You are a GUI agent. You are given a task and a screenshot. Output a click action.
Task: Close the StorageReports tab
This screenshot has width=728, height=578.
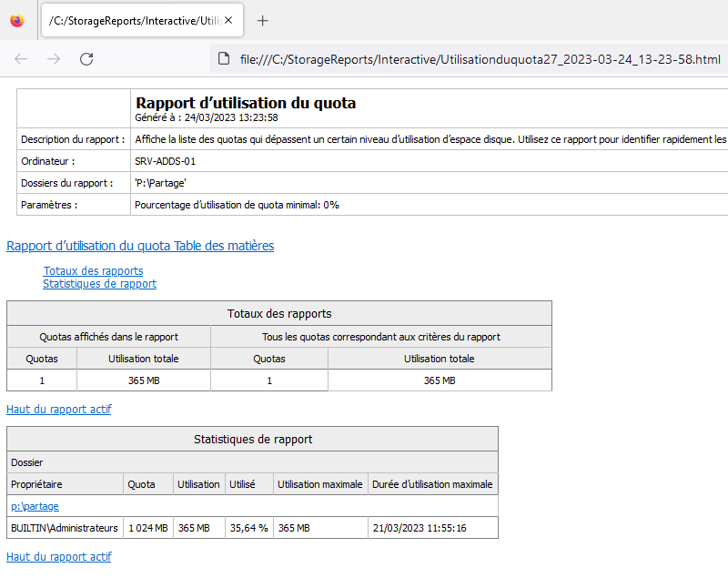(228, 20)
